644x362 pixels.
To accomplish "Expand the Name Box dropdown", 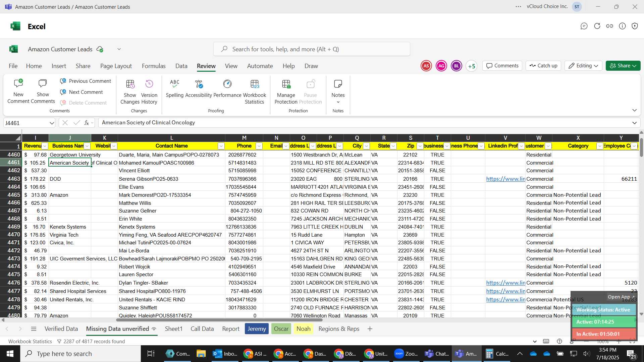I will click(52, 123).
